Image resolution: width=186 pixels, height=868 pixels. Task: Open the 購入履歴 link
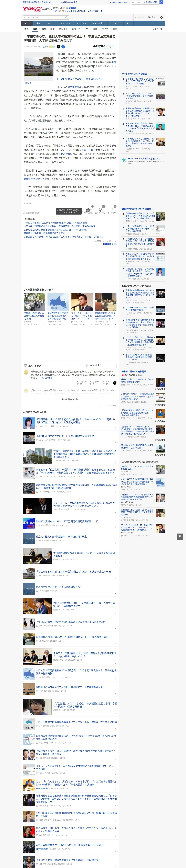tap(152, 17)
